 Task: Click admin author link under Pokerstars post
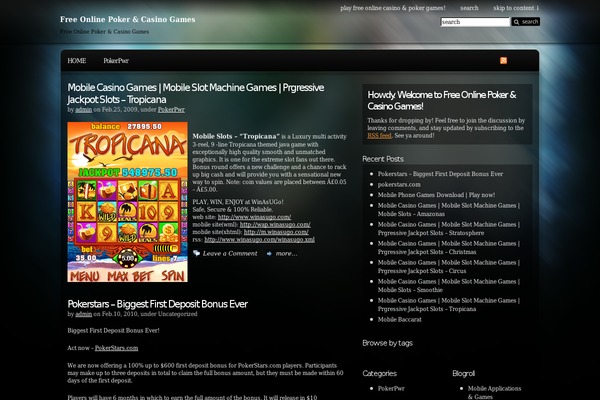(x=83, y=314)
